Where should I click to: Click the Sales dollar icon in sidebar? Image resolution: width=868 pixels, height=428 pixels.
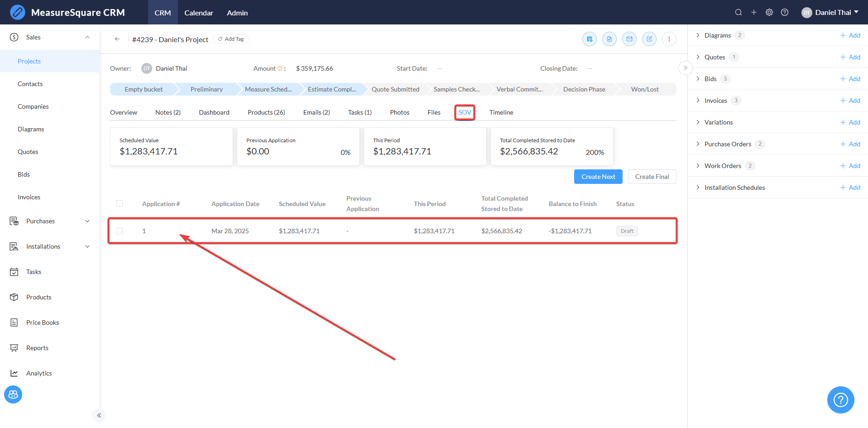[14, 37]
